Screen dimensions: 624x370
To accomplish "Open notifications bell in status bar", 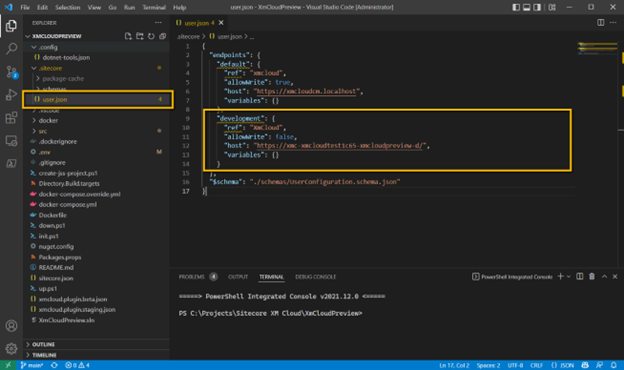I will (x=614, y=365).
